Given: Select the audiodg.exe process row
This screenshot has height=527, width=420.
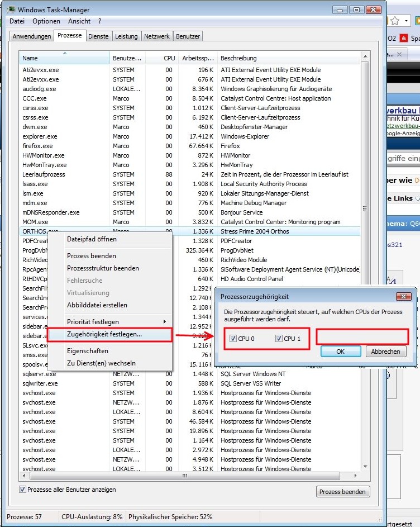Looking at the screenshot, I should tap(190, 89).
